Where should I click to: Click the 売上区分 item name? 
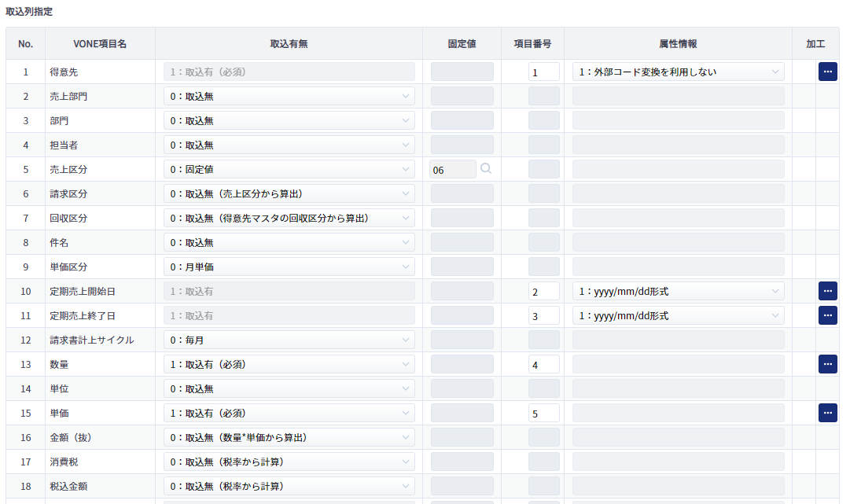[68, 169]
